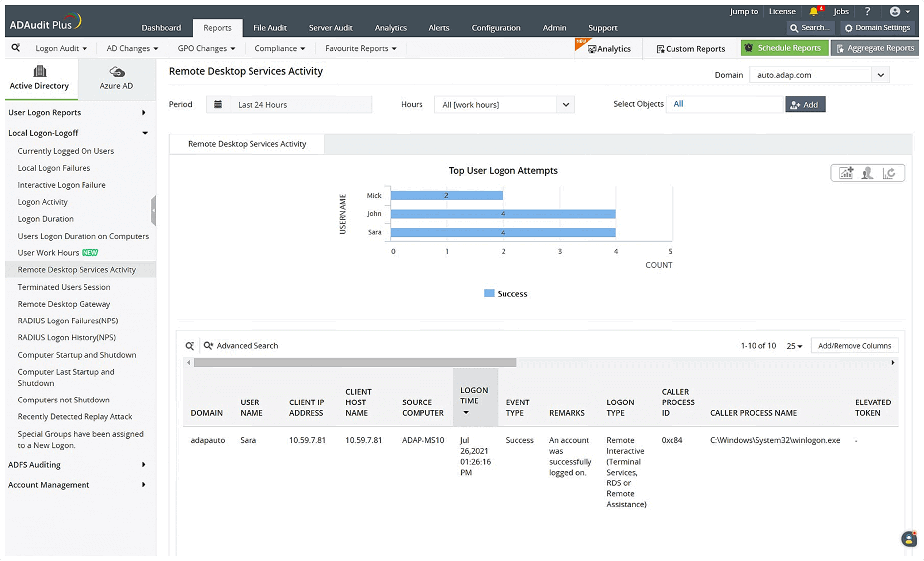Click the user profile account icon
924x561 pixels.
[x=895, y=11]
